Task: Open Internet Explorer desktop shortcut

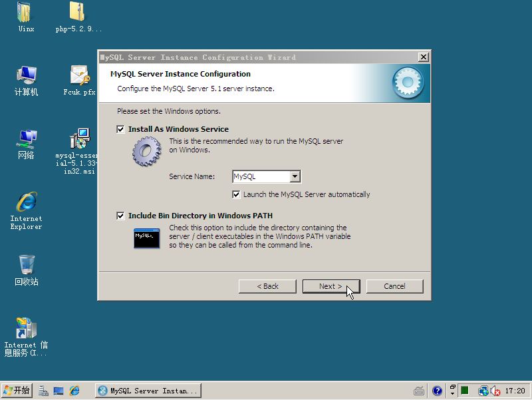Action: [26, 202]
